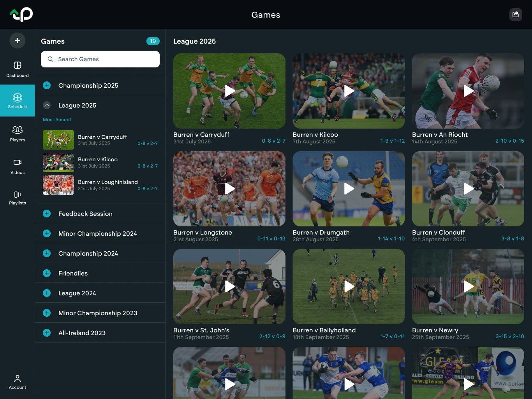The image size is (532, 399).
Task: Expand the Minor Championship 2023 group
Action: (x=47, y=313)
